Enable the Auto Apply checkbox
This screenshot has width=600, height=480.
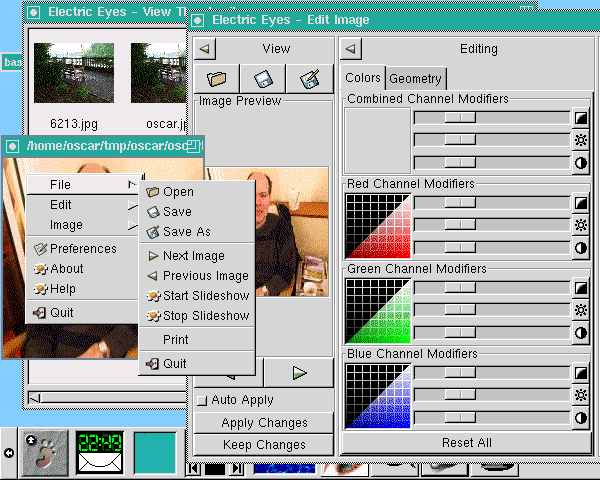click(202, 400)
